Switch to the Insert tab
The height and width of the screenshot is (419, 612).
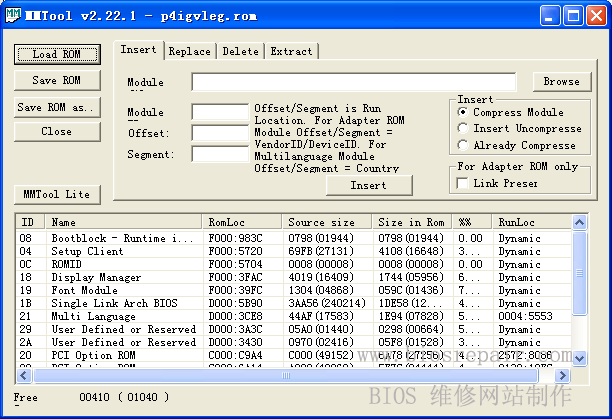point(139,50)
